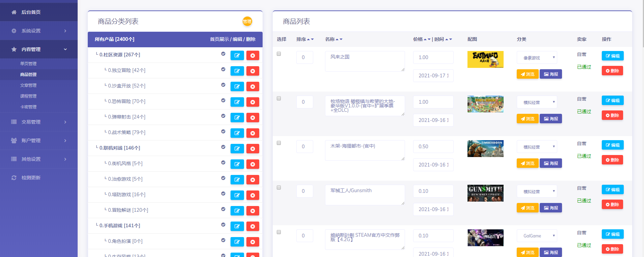The height and width of the screenshot is (257, 644).
Task: Click 浏览 button for 牧场物语 row
Action: click(527, 119)
